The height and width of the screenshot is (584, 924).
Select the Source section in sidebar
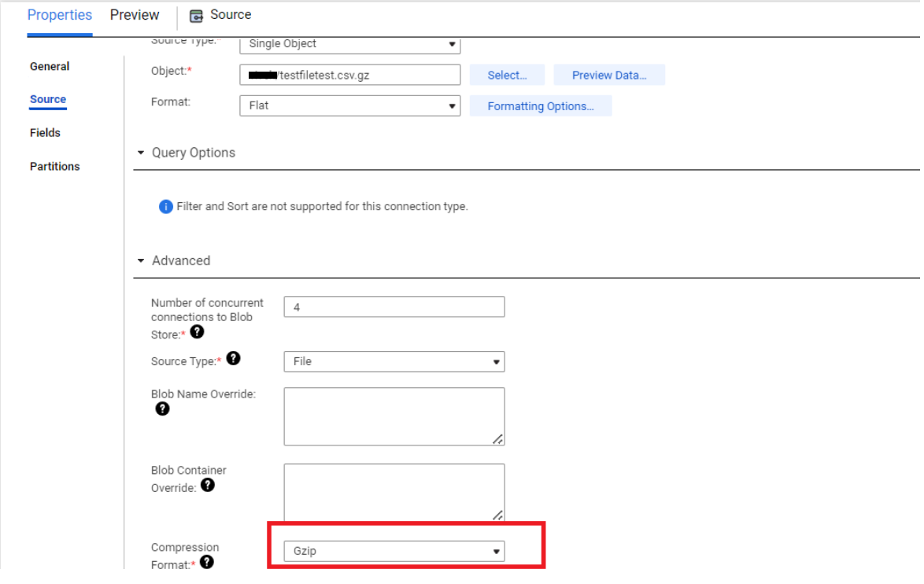48,100
